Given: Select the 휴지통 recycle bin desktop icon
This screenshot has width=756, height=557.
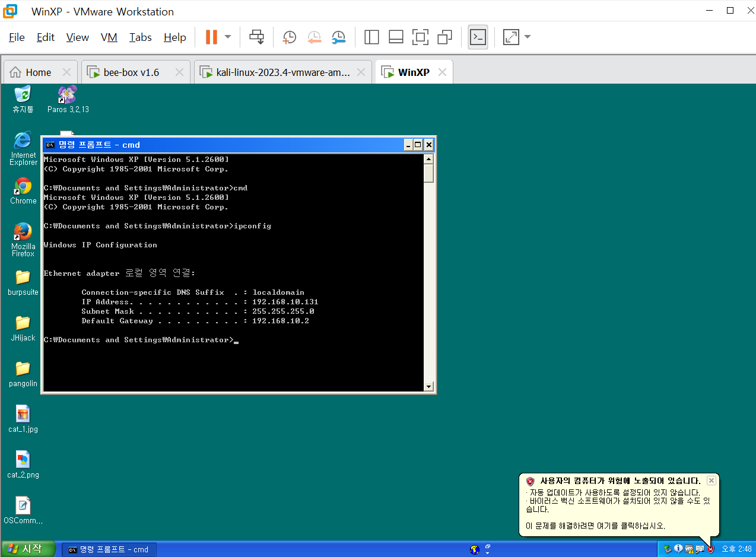Looking at the screenshot, I should tap(23, 98).
